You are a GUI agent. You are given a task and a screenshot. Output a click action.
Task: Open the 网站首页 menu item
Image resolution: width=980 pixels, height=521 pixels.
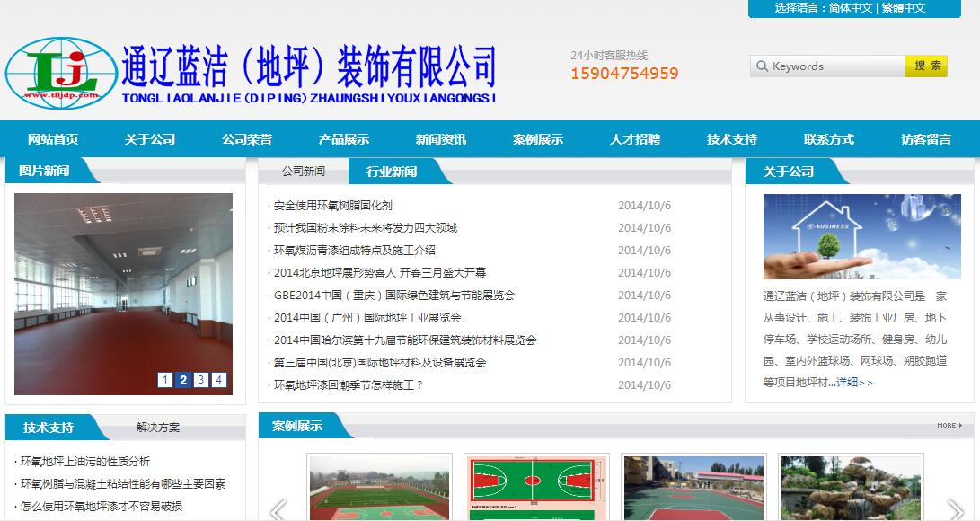[x=53, y=139]
